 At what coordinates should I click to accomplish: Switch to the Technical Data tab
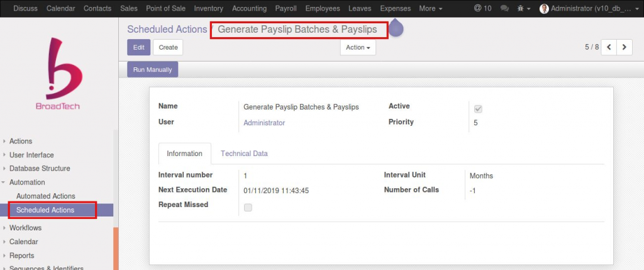point(244,154)
